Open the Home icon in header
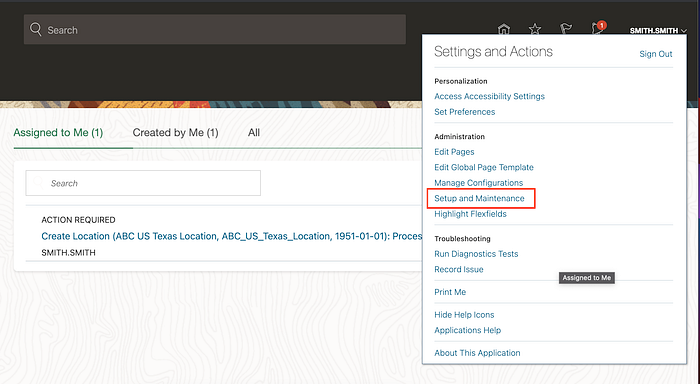Image resolution: width=700 pixels, height=384 pixels. click(x=504, y=29)
